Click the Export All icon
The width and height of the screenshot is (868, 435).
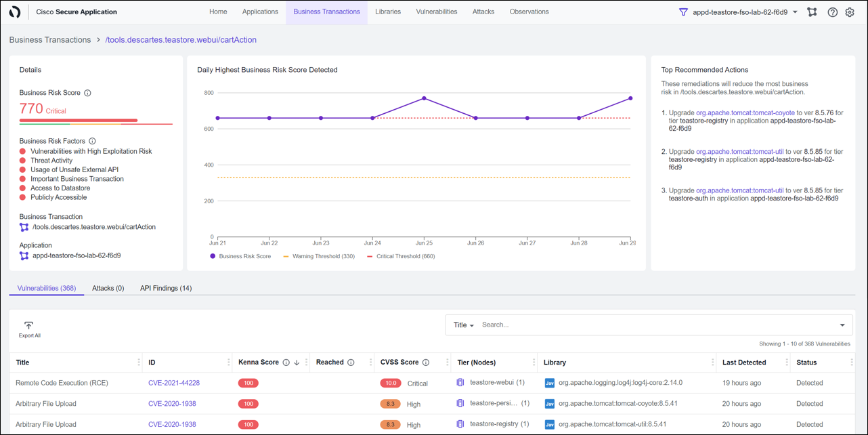tap(28, 326)
